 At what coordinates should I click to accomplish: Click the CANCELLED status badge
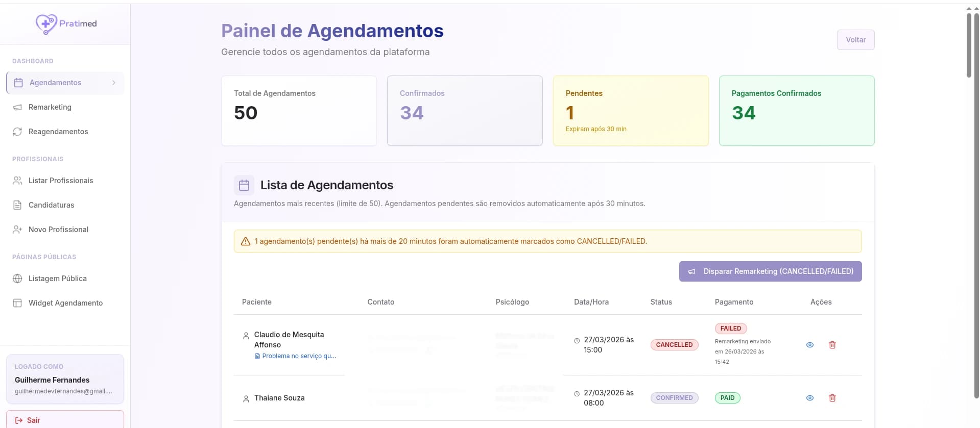(x=674, y=345)
